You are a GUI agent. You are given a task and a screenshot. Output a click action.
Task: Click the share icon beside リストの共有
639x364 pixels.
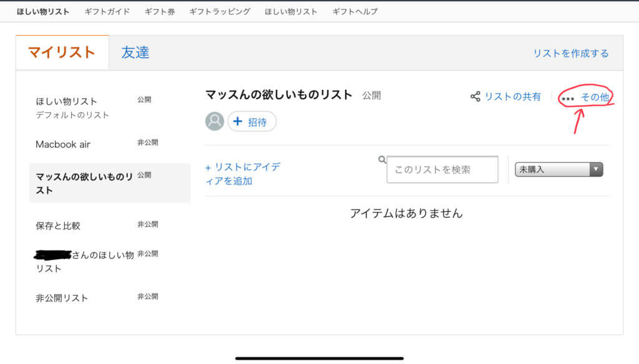pos(476,97)
